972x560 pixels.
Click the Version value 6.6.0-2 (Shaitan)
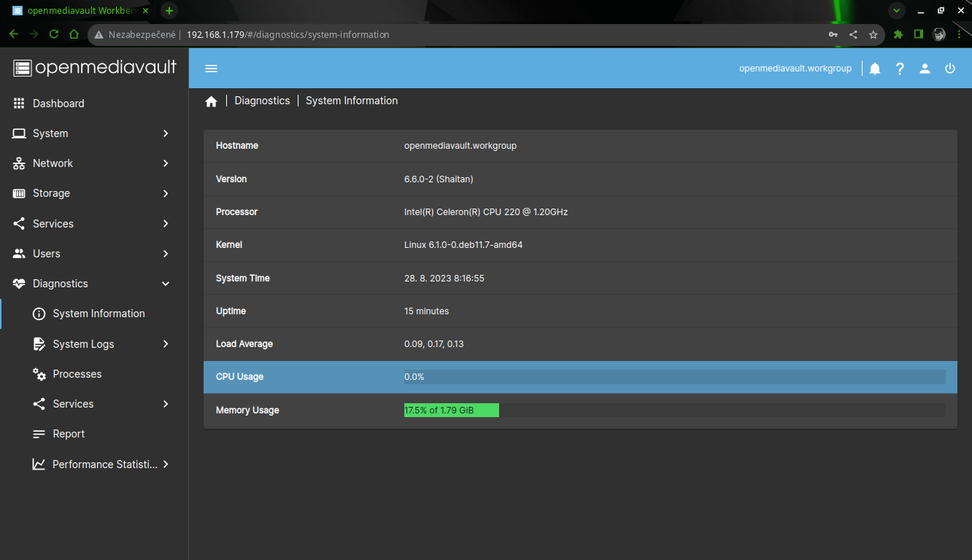(439, 179)
